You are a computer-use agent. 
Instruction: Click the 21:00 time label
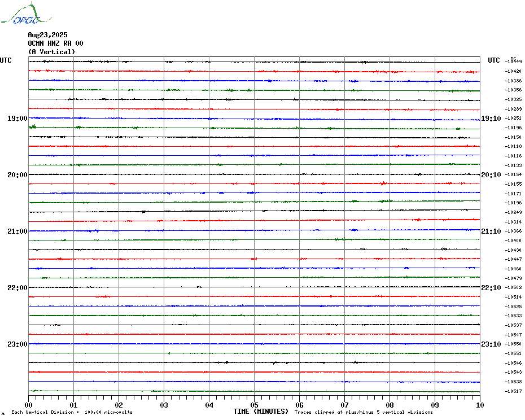tap(17, 231)
